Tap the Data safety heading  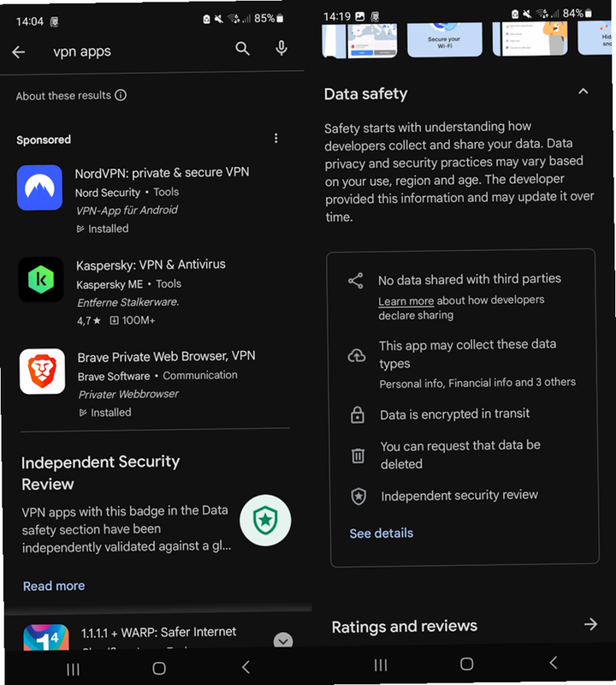[x=366, y=93]
